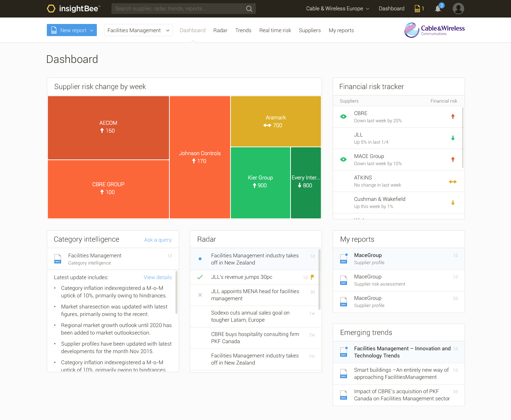Click the Dashboard link in top header
511x420 pixels.
(x=392, y=9)
